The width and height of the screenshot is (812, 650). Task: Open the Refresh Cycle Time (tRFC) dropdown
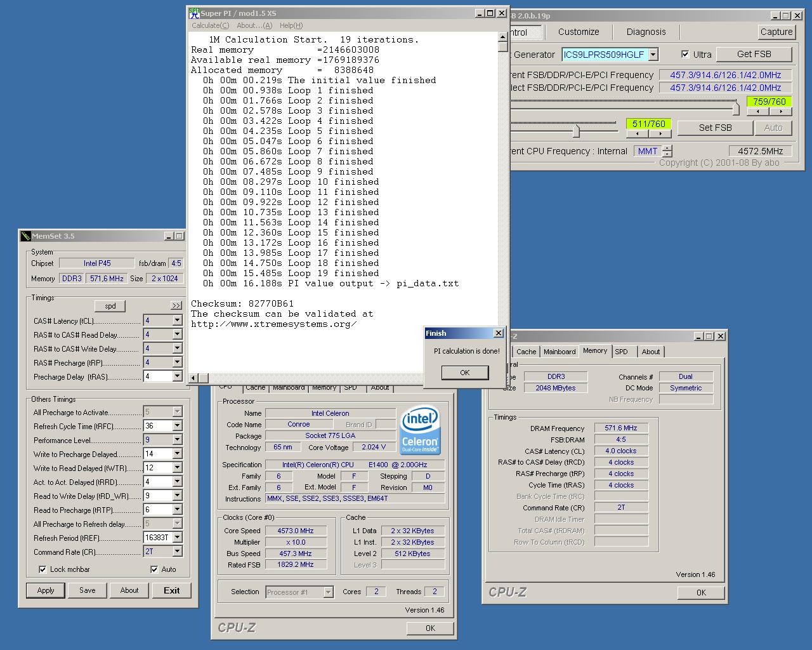[x=177, y=426]
